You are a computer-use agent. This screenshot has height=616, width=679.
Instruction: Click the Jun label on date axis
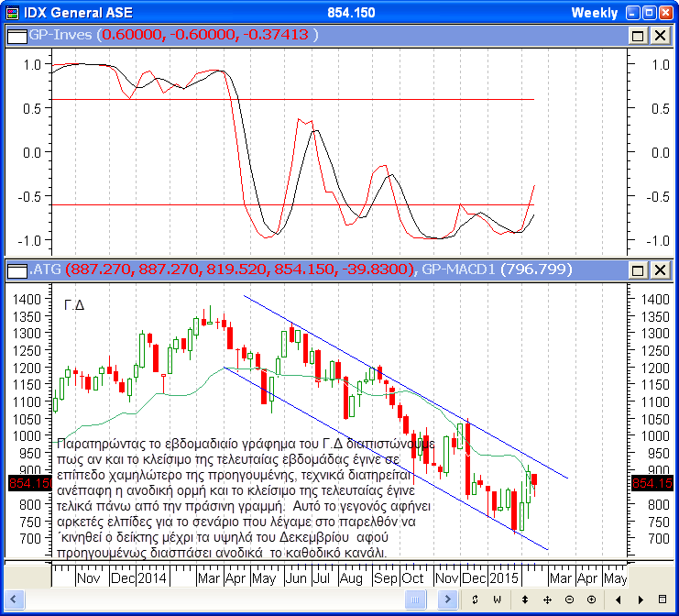point(296,578)
